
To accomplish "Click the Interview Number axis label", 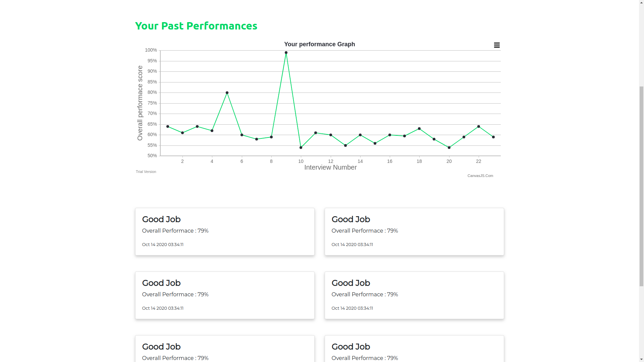I will [330, 168].
